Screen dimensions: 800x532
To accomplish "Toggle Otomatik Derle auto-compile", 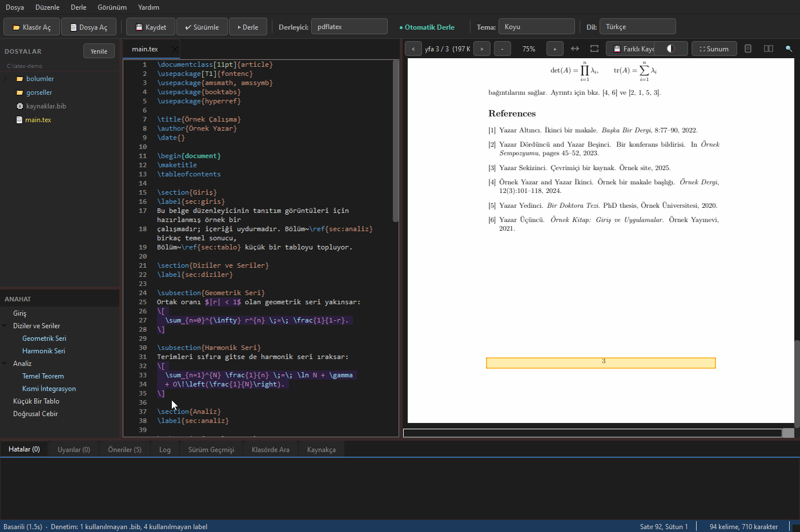I will [x=427, y=27].
